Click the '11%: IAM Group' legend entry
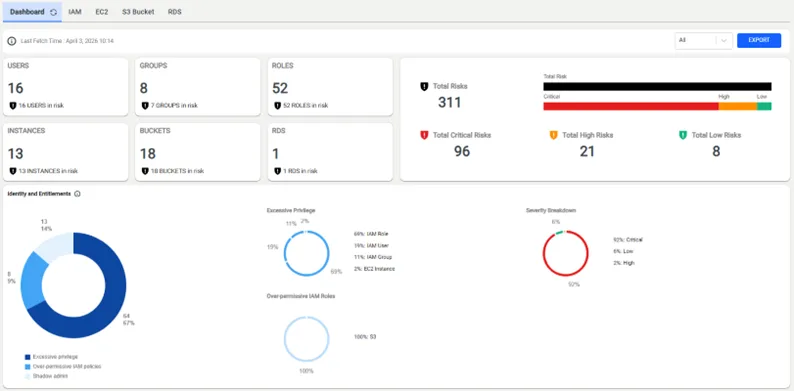Image resolution: width=794 pixels, height=391 pixels. (x=373, y=257)
